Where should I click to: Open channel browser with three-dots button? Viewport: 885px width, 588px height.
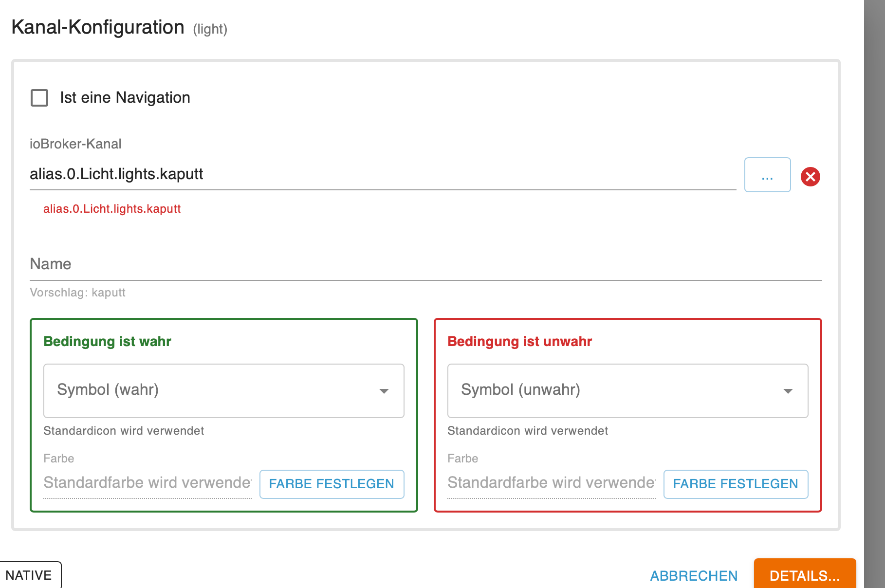(x=767, y=175)
